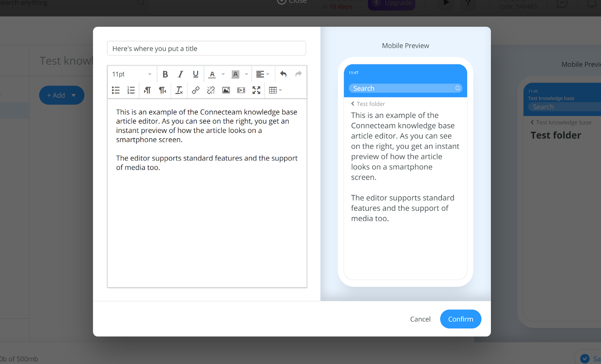
Task: Insert a bulleted list
Action: pos(116,90)
